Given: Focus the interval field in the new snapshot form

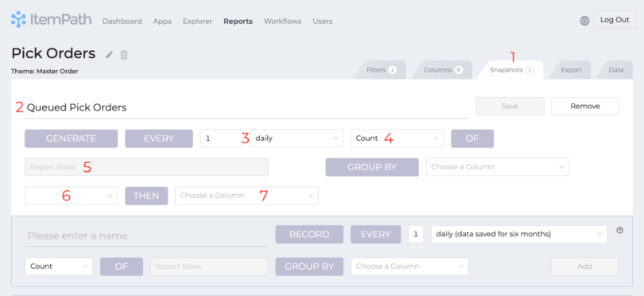Looking at the screenshot, I should click(x=416, y=234).
